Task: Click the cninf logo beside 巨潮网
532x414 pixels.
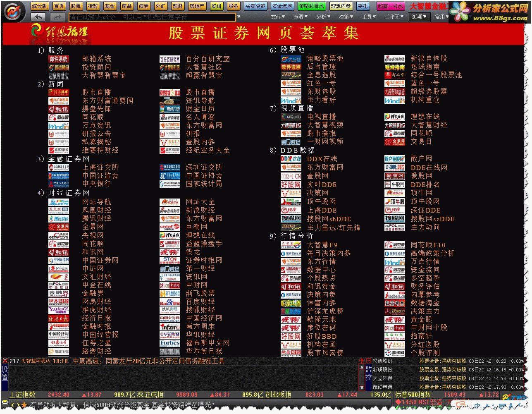Action: 170,227
